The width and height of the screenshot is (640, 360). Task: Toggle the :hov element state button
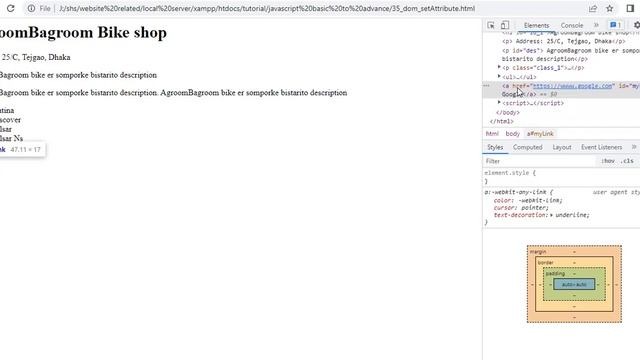[x=608, y=161]
